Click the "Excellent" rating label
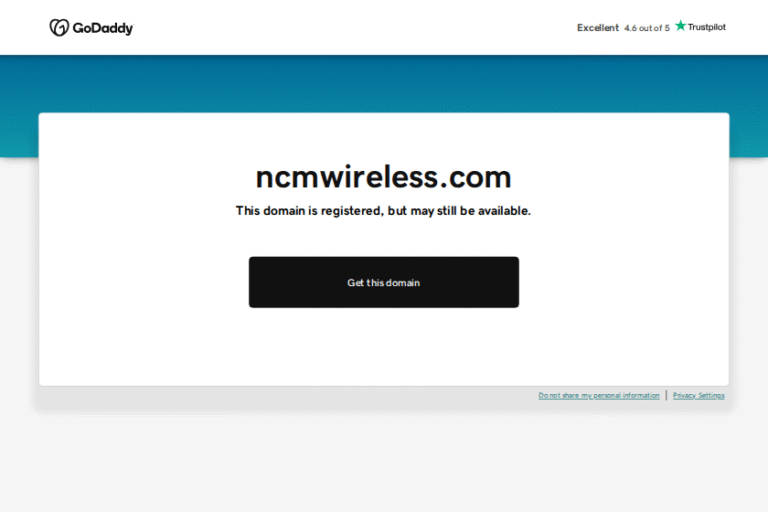Image resolution: width=768 pixels, height=512 pixels. pos(598,28)
